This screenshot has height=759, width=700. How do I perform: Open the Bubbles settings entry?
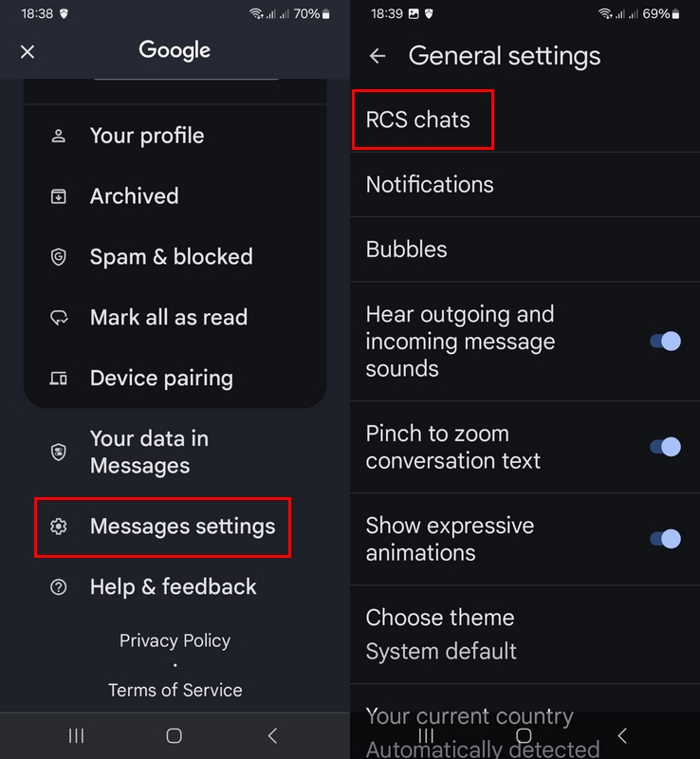[525, 250]
